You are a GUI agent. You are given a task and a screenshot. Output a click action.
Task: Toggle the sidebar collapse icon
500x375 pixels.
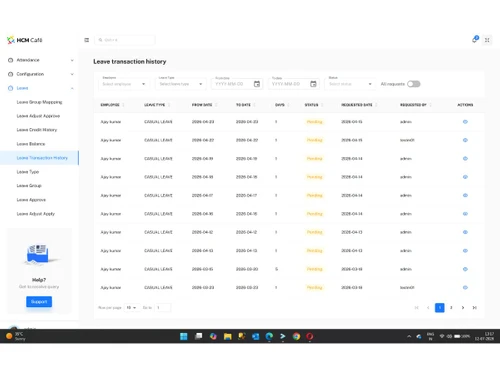tap(87, 40)
